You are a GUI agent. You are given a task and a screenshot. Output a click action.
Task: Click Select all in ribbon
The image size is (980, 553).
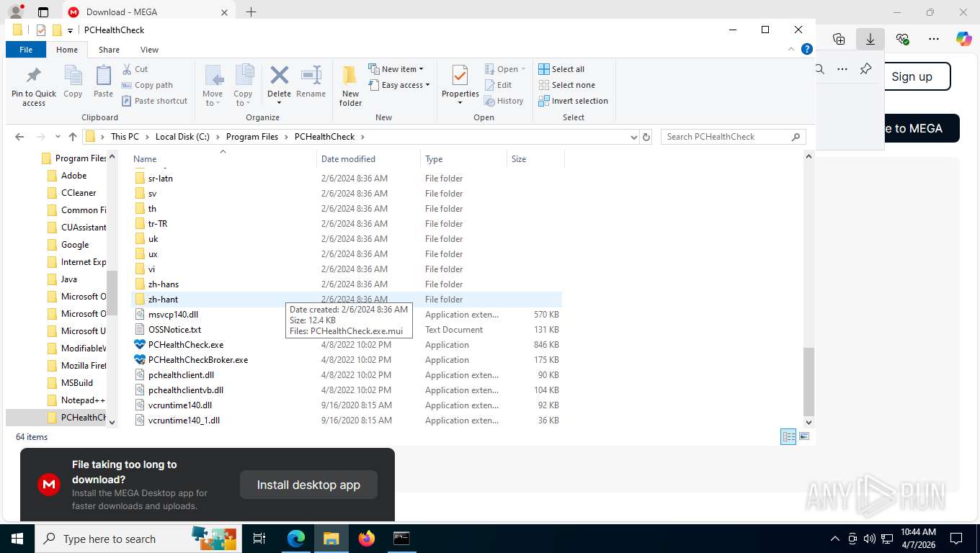(561, 69)
